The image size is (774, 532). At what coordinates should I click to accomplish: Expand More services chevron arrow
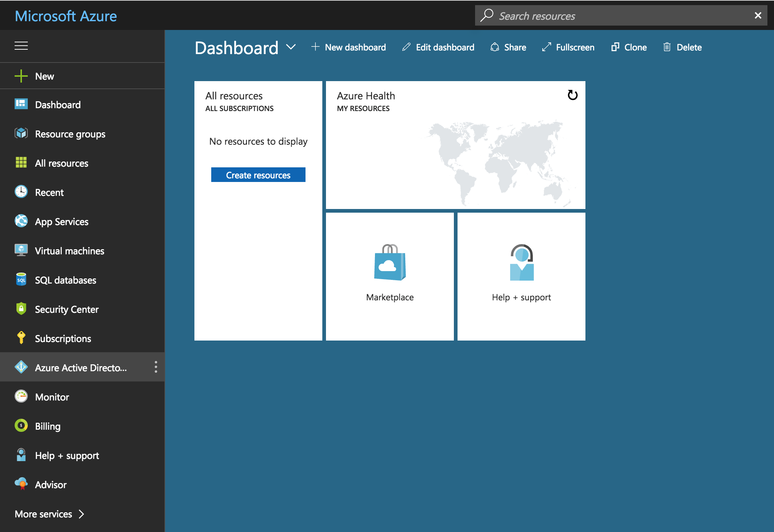click(x=81, y=514)
